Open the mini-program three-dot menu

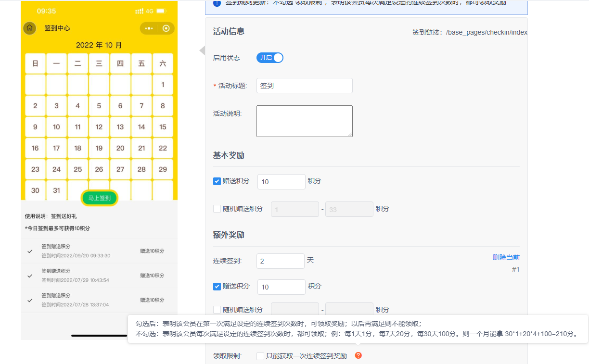point(149,28)
